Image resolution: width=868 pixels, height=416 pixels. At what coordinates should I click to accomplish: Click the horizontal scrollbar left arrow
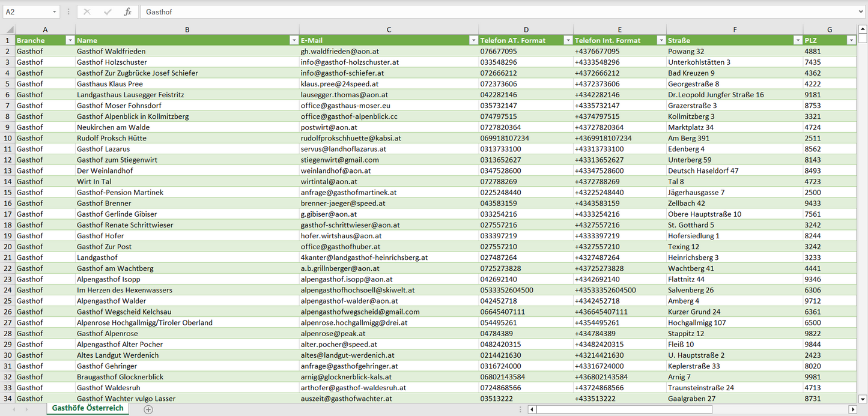coord(532,409)
